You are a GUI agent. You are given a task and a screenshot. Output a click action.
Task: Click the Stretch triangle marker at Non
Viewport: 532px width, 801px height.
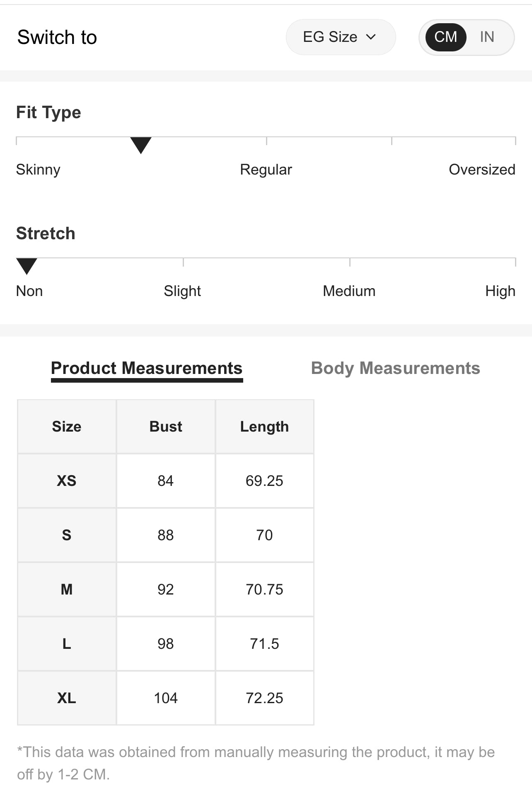(x=27, y=266)
